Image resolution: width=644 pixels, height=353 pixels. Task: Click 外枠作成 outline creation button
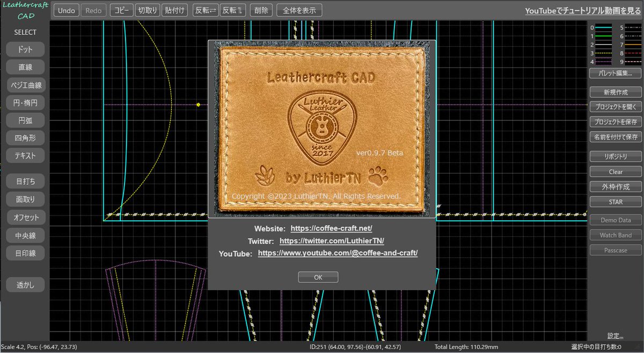616,187
